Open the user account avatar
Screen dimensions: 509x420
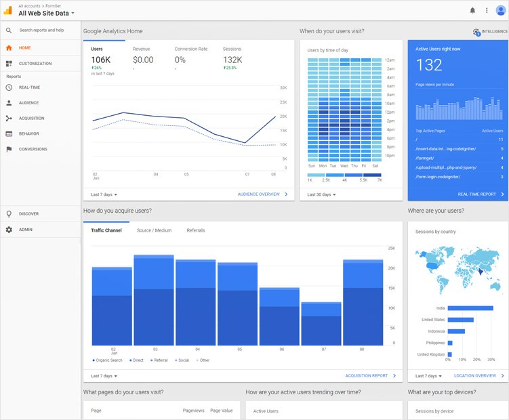[501, 10]
